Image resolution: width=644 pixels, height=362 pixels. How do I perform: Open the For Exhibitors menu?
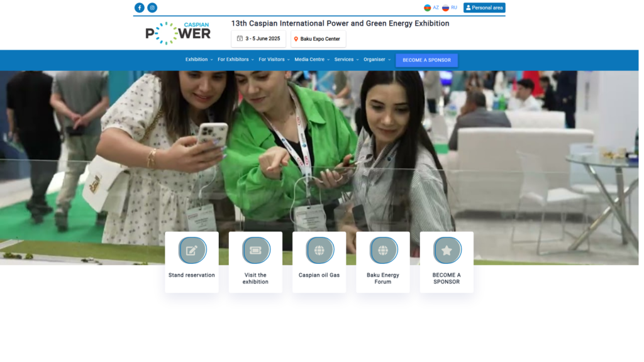click(233, 60)
